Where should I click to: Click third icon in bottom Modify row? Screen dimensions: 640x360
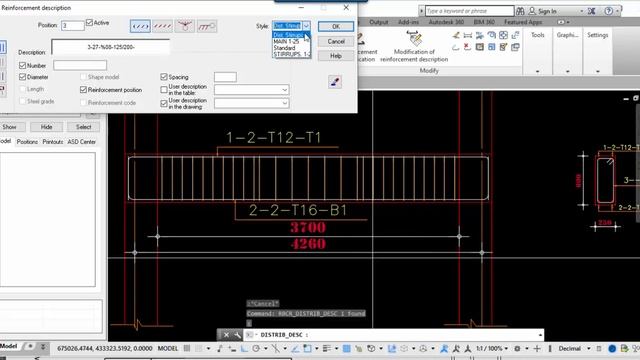480,47
